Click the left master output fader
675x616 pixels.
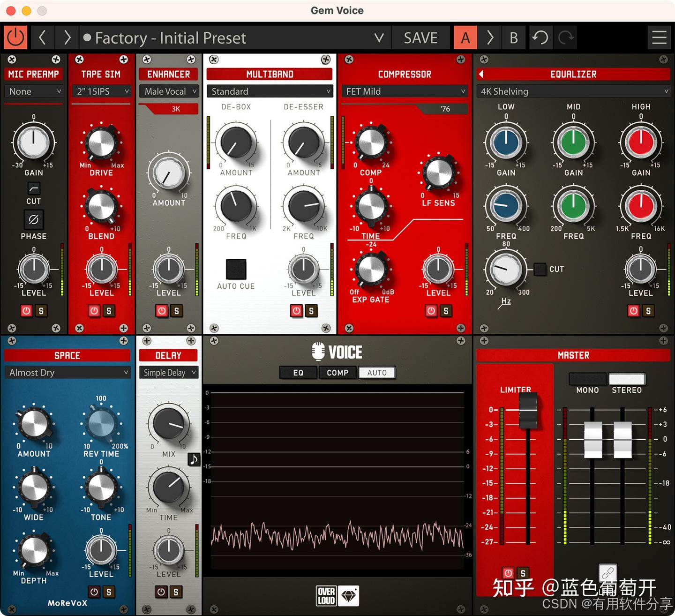point(593,440)
